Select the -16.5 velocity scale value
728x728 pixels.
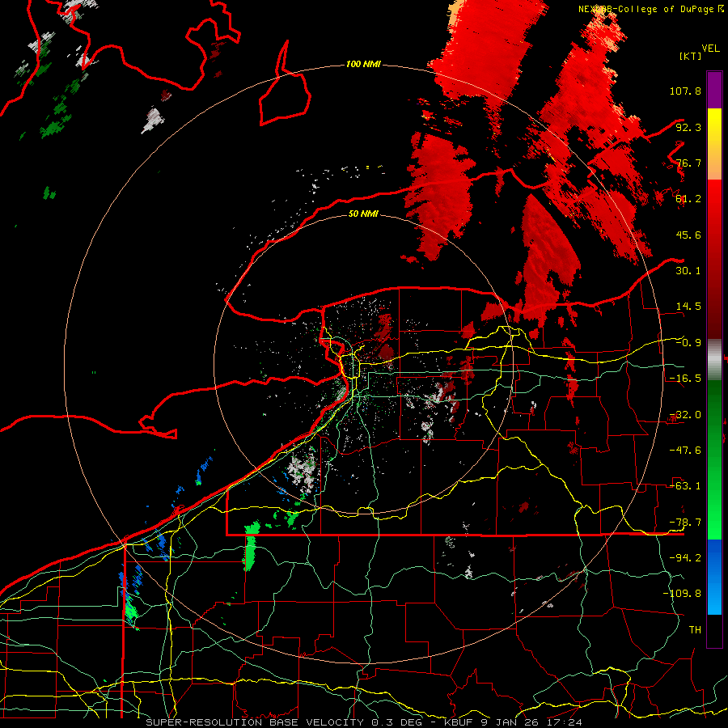click(x=685, y=379)
